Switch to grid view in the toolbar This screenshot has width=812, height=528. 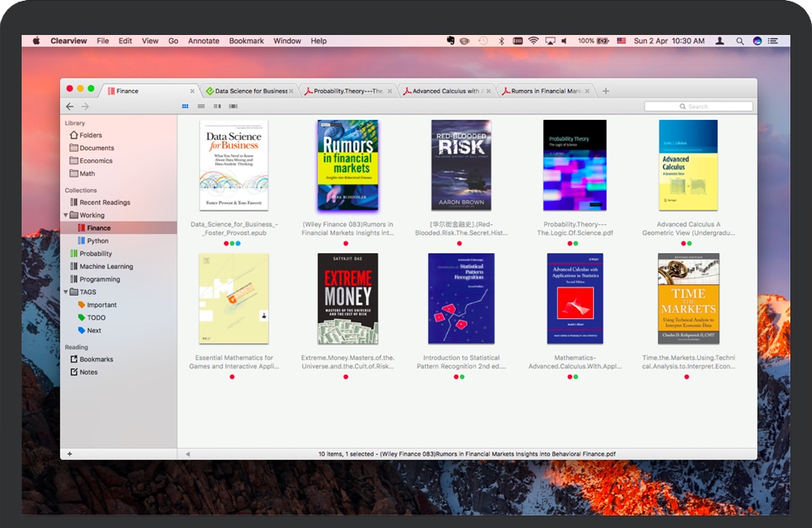(185, 107)
